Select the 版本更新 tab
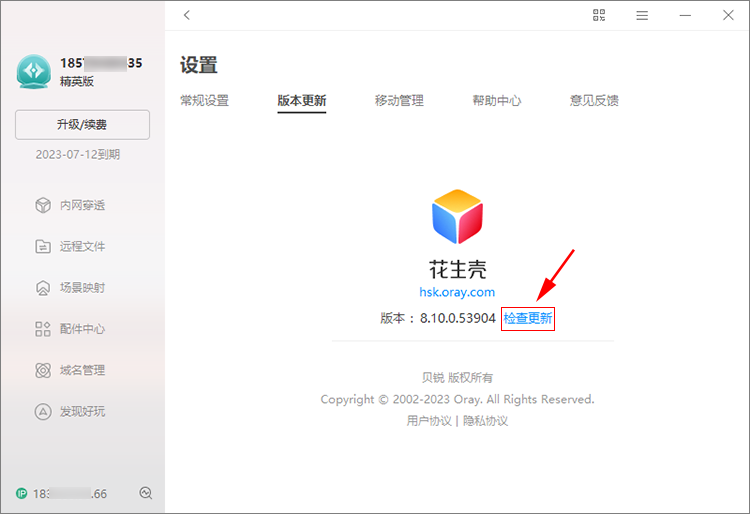The image size is (750, 514). pos(302,100)
